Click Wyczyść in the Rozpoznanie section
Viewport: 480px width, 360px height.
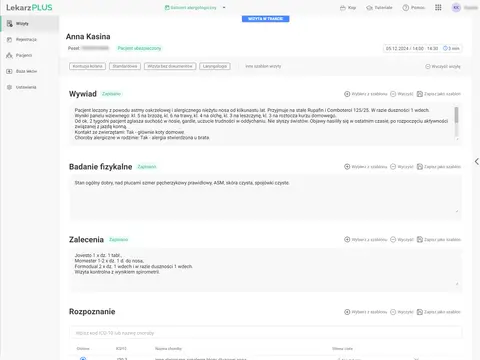coord(402,312)
